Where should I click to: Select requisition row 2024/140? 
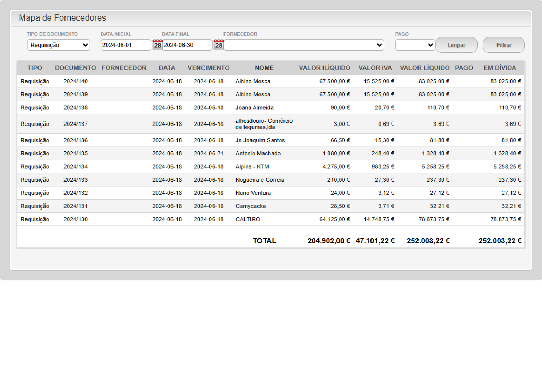(75, 81)
